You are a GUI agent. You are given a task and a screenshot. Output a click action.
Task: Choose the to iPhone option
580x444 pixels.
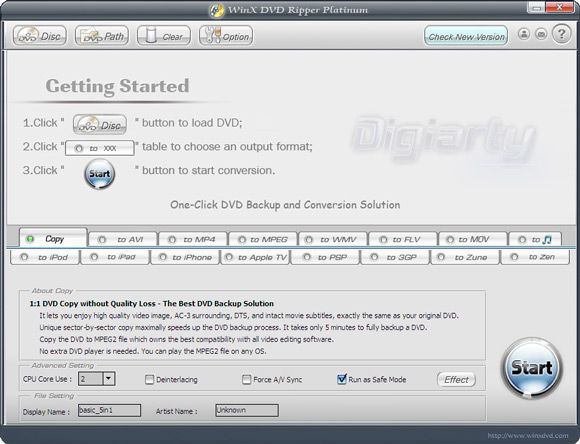click(x=185, y=257)
